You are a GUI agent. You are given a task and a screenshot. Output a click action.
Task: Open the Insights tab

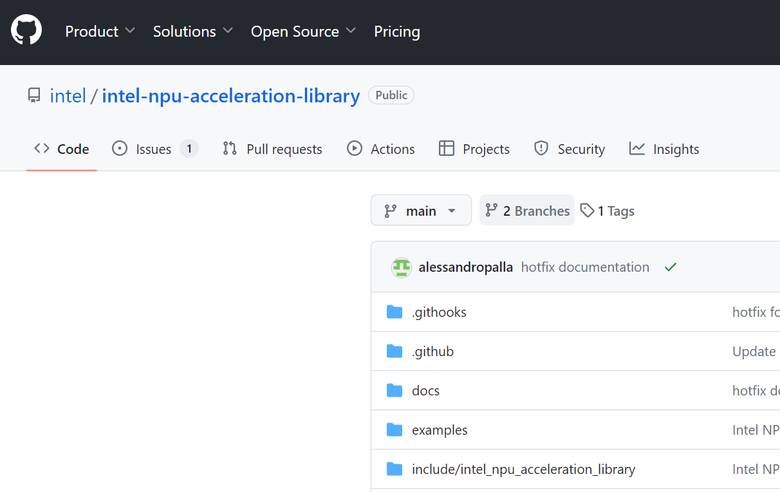[664, 149]
